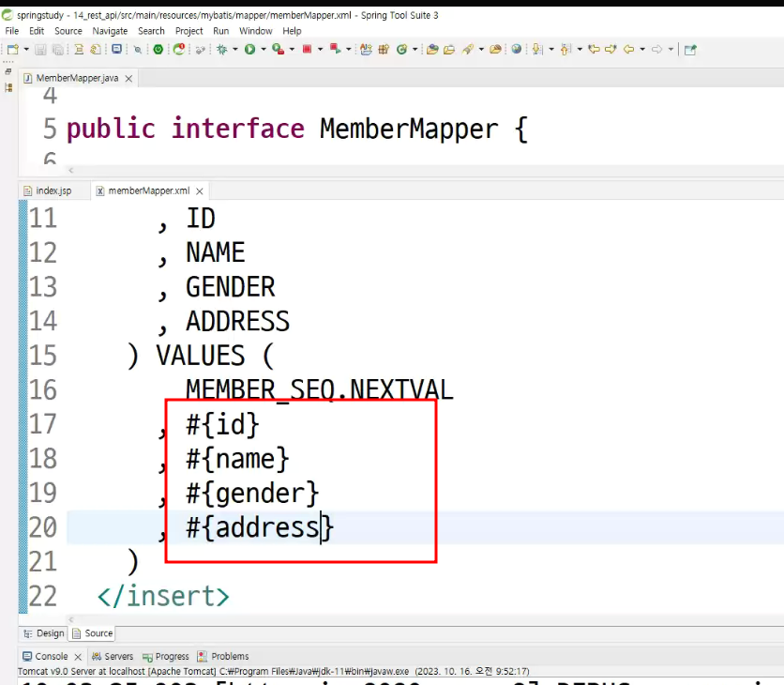Click the Last Edit Location icon

(x=594, y=49)
